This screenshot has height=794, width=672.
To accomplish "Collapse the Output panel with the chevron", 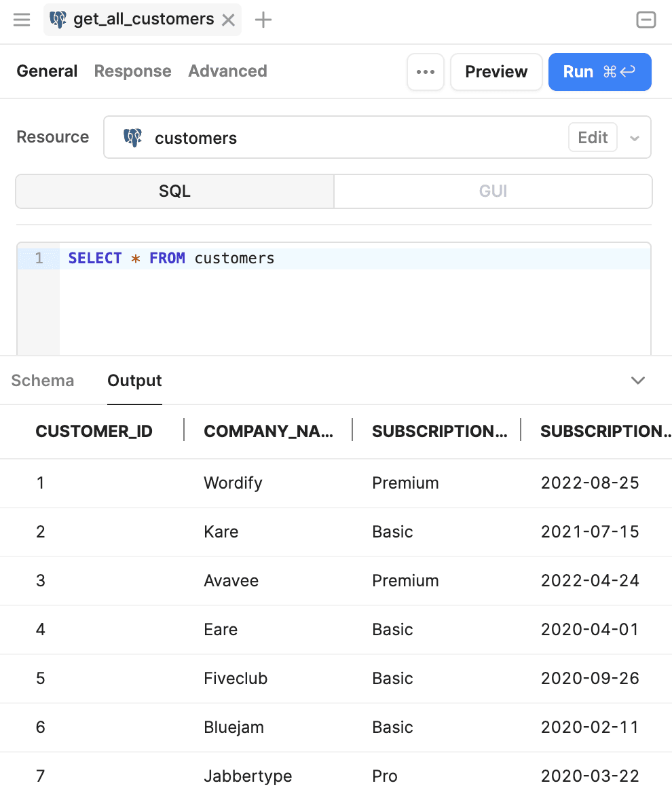I will click(637, 381).
